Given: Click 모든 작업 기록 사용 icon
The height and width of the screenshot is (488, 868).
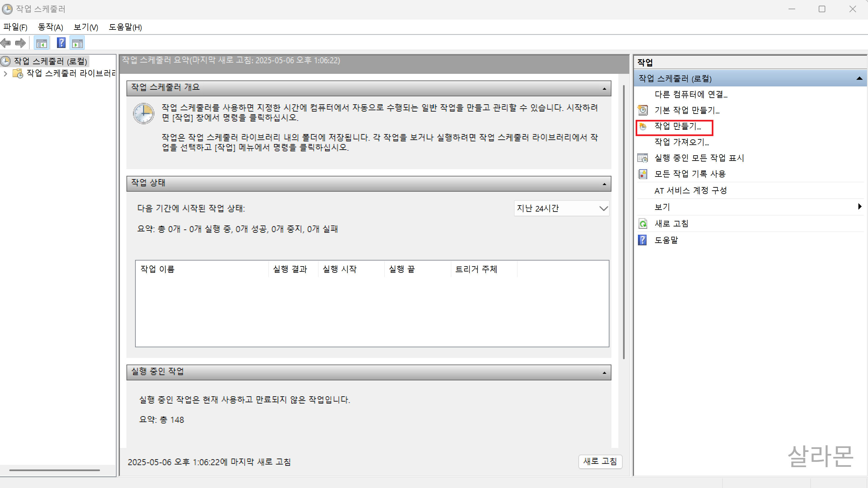Looking at the screenshot, I should (643, 174).
